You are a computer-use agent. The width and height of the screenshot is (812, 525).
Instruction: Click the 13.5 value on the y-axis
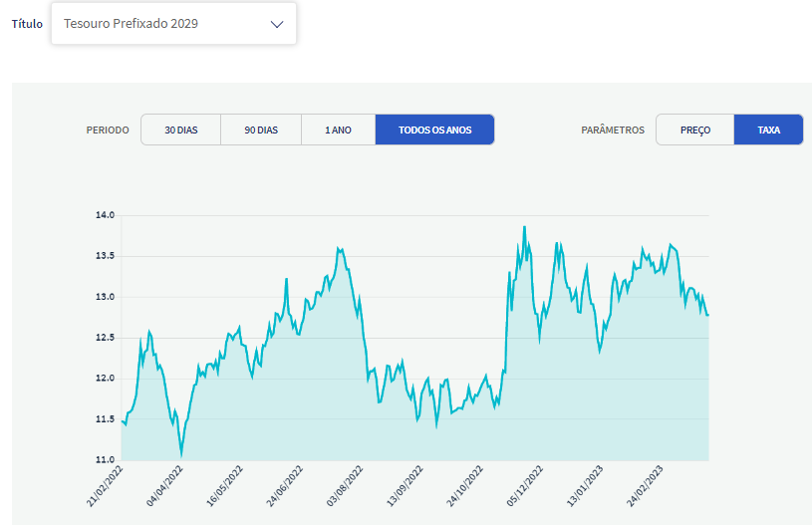pyautogui.click(x=105, y=256)
